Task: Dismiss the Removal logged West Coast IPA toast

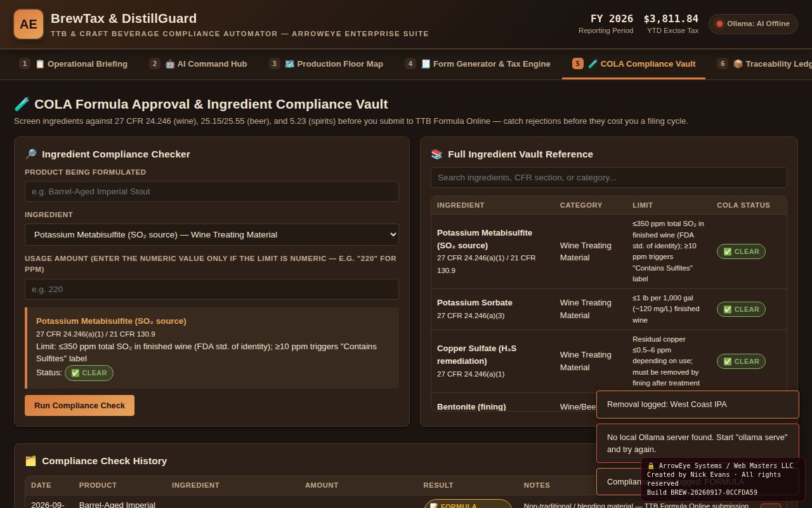Action: [698, 404]
